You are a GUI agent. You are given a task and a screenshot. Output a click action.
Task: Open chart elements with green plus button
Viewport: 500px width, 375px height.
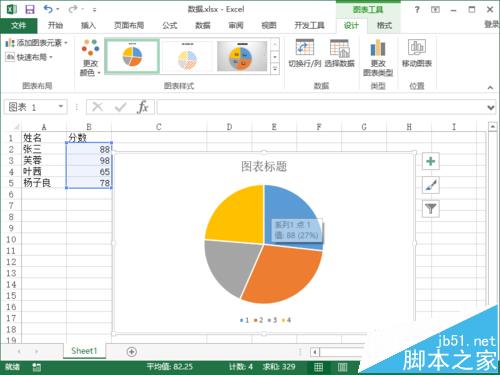(x=431, y=161)
